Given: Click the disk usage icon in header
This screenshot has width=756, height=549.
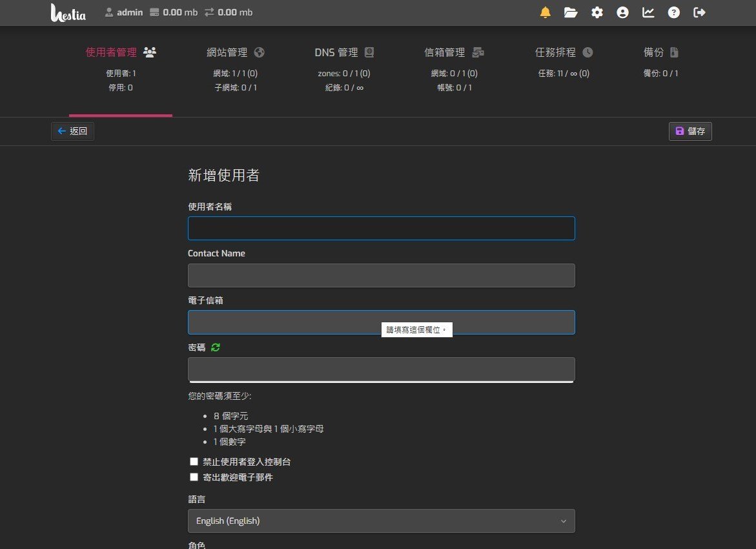Looking at the screenshot, I should 154,12.
